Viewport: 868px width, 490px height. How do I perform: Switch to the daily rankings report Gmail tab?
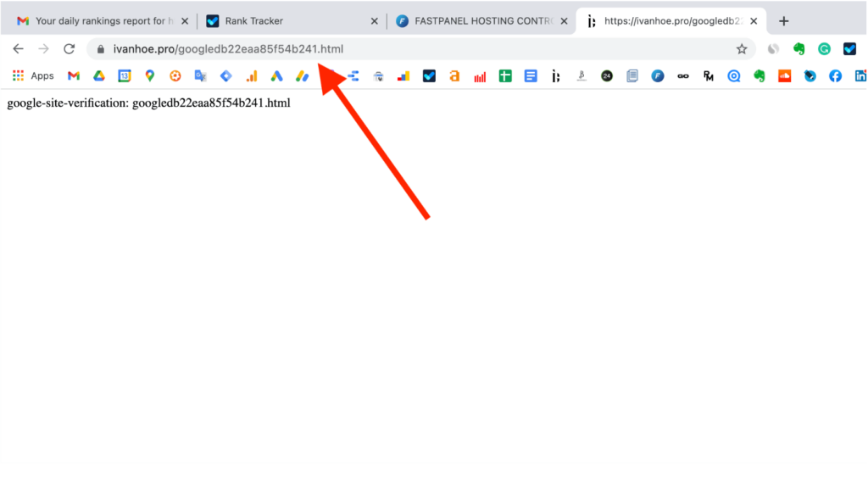[100, 21]
